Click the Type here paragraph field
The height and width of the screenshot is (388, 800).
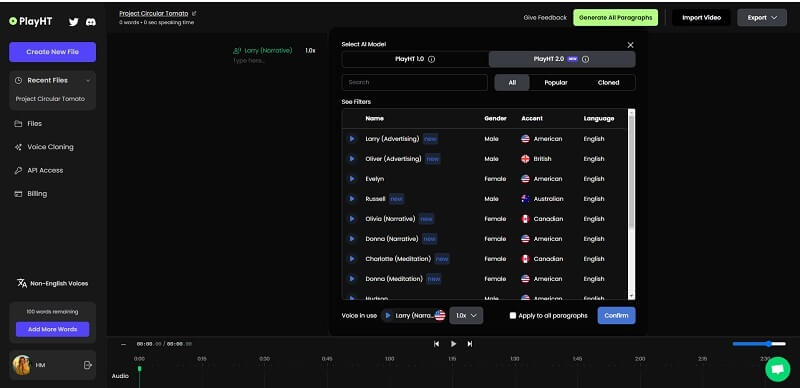[x=249, y=61]
